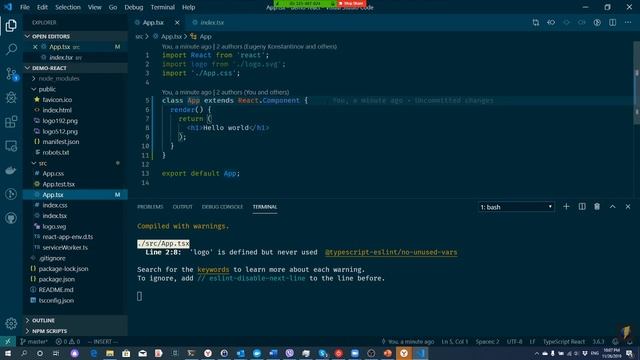640x360 pixels.
Task: Open manifest.json in the file tree
Action: click(61, 142)
